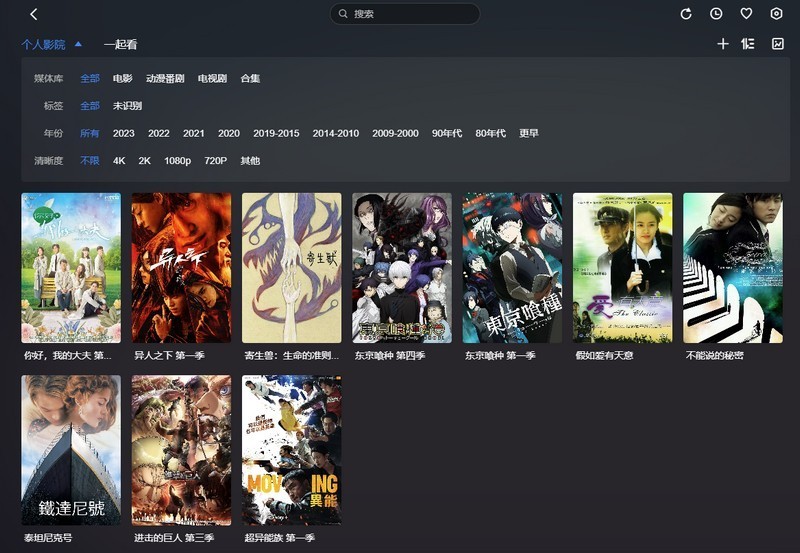Select 全部 in the 媒体库 row

(90, 79)
